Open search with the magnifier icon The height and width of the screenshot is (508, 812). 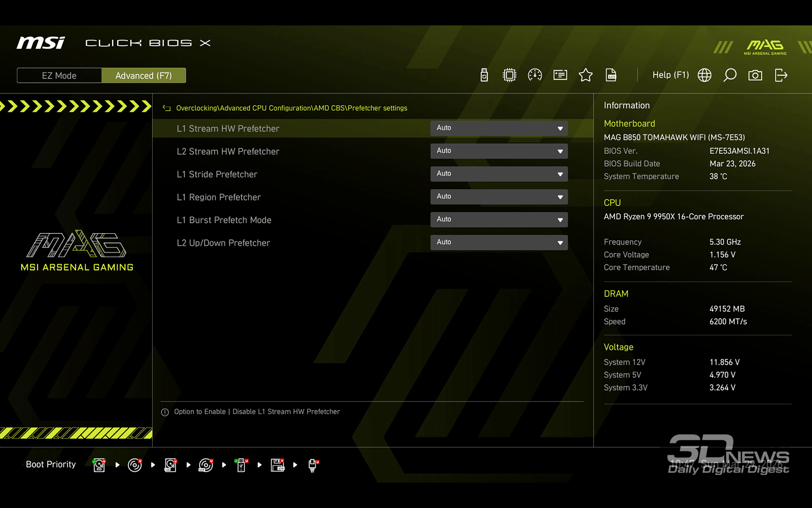[x=730, y=75]
